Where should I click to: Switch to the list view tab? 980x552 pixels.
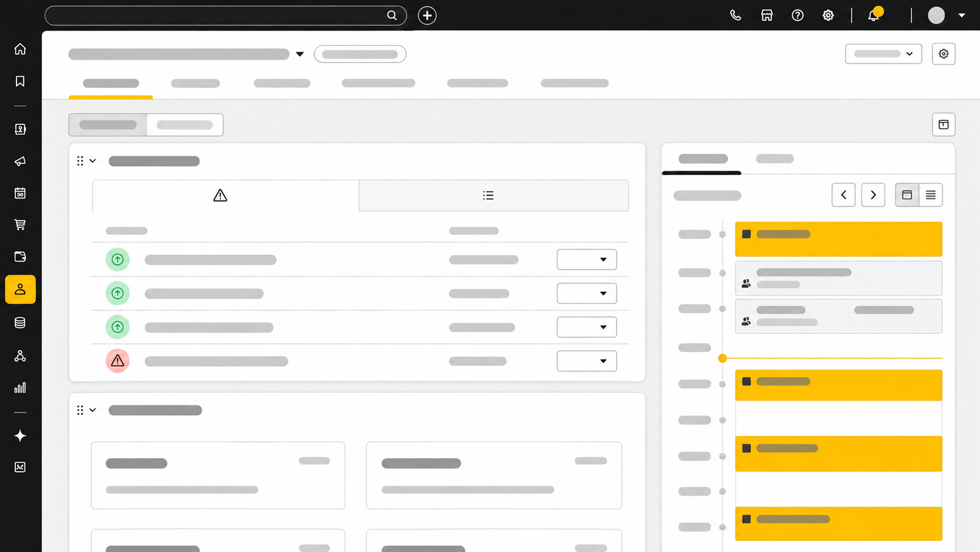(x=494, y=195)
